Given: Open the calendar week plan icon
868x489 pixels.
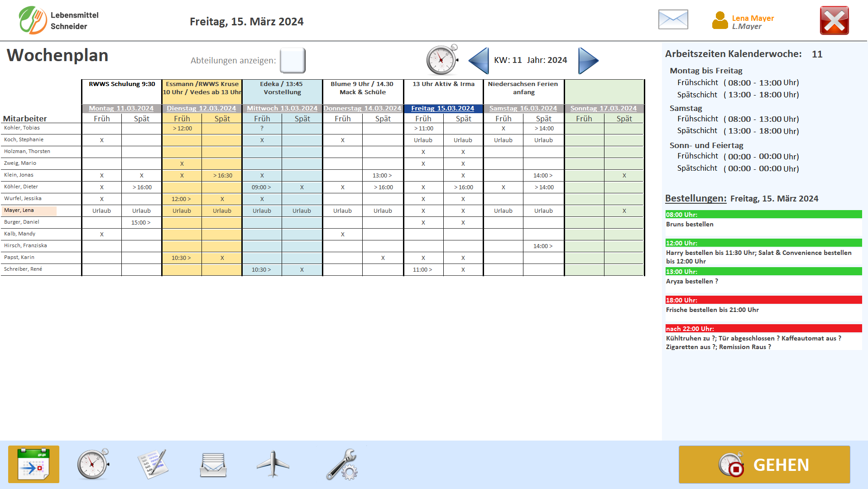Looking at the screenshot, I should point(34,464).
